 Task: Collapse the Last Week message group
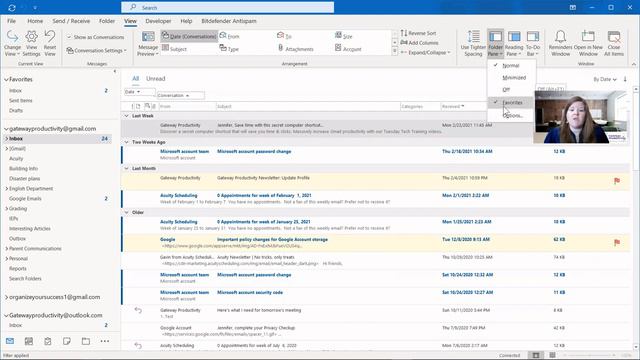click(x=127, y=116)
